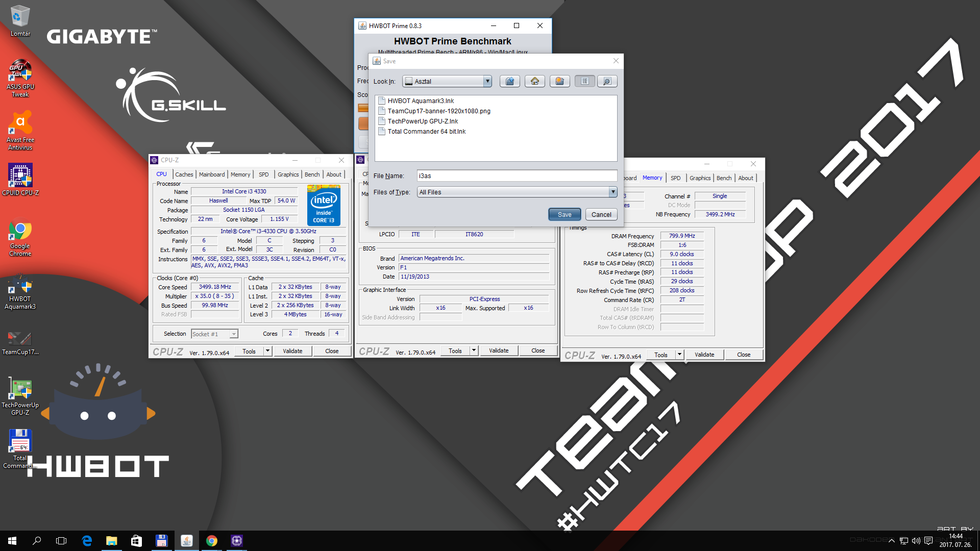Select ASUS GPU Tweak desktop icon
The width and height of the screenshot is (980, 551).
click(20, 79)
